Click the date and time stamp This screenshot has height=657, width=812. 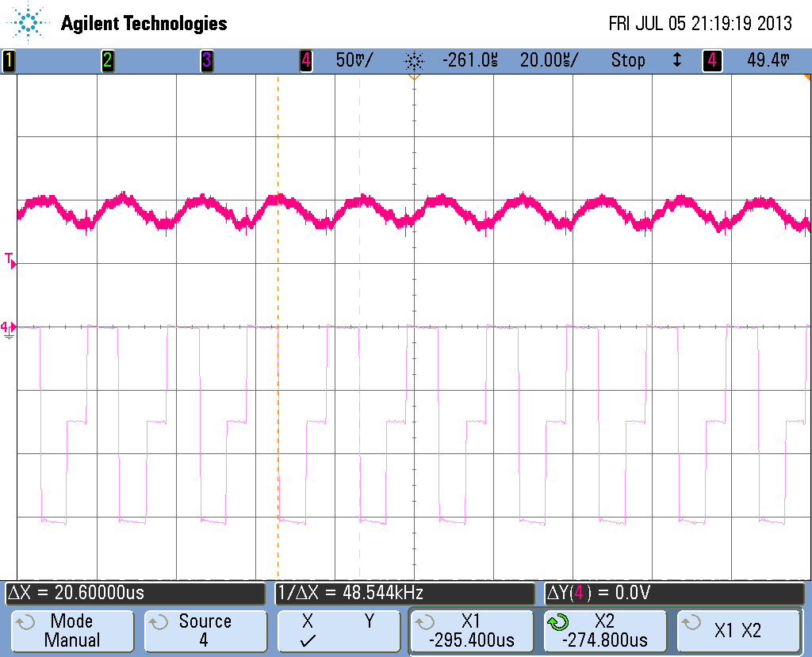[700, 23]
